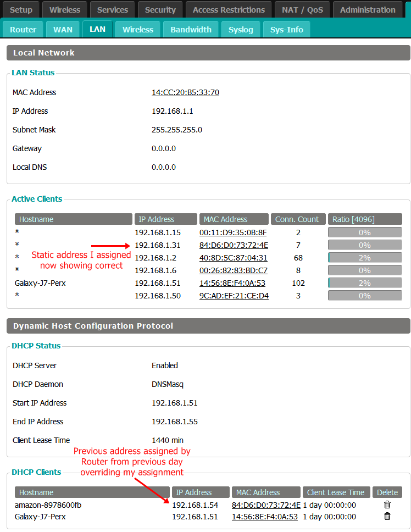Viewport: 411px width, 532px height.
Task: Go to the Administration tab
Action: tap(368, 10)
